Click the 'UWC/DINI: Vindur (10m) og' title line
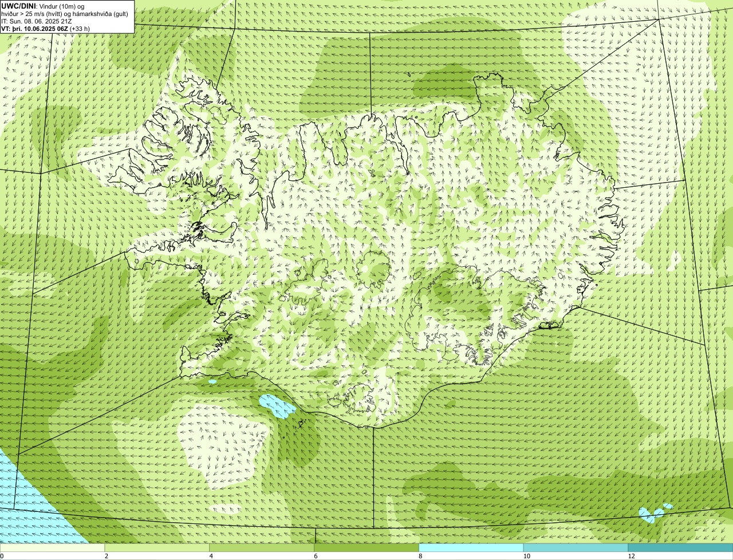Screen dimensions: 733x560 pyautogui.click(x=43, y=6)
